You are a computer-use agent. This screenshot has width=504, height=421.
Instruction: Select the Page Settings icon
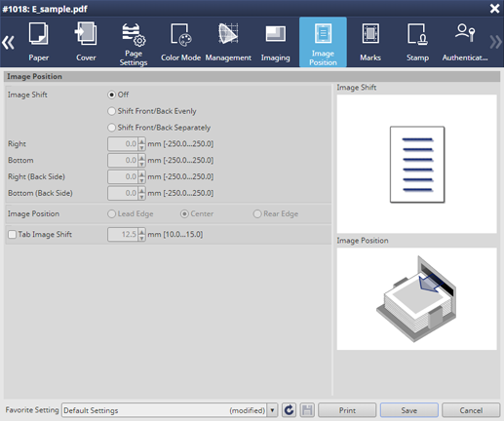pos(134,35)
